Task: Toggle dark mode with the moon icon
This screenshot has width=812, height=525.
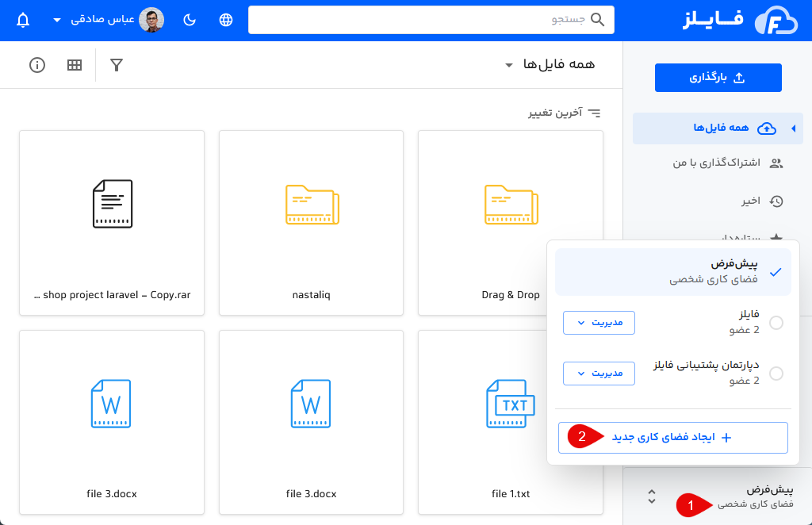Action: pos(189,19)
